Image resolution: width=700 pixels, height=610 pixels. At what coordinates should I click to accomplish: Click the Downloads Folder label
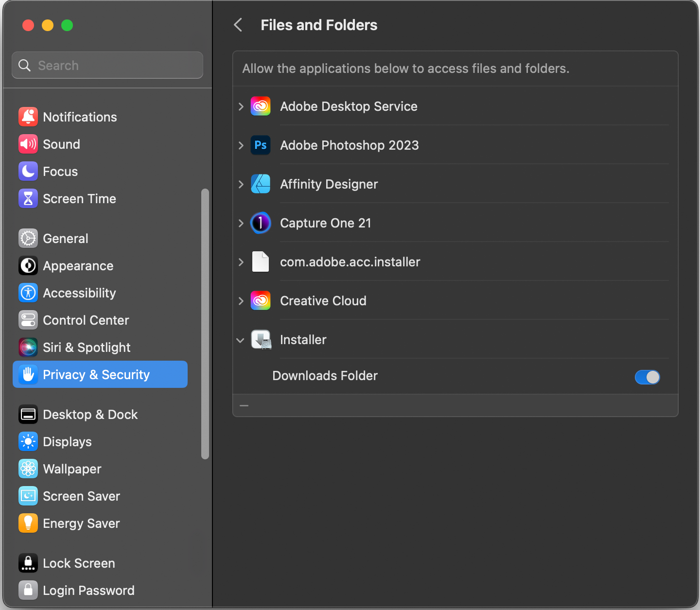(x=325, y=376)
